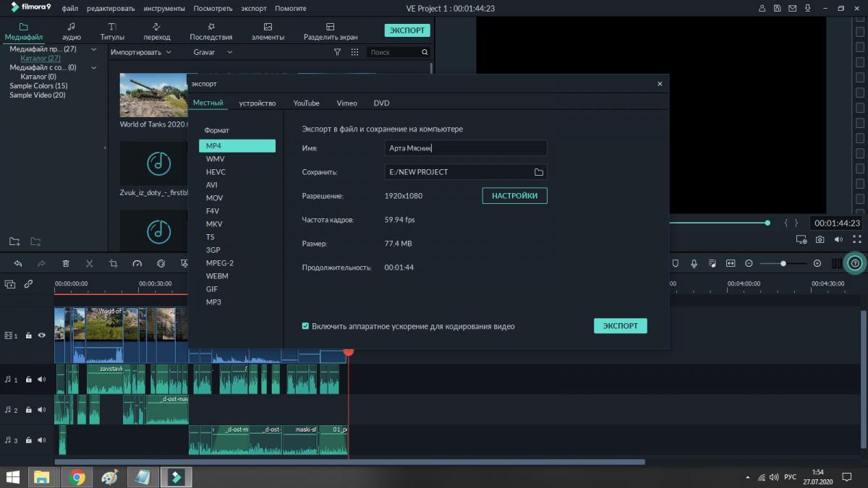
Task: Click the ЭКСПОРТ button in export dialog
Action: (x=620, y=326)
